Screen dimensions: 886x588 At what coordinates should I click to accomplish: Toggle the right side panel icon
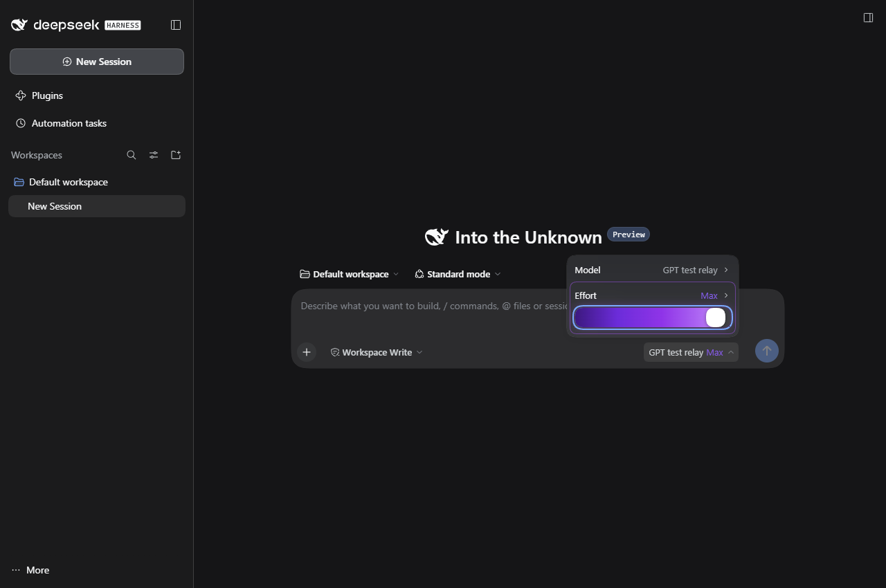click(868, 17)
